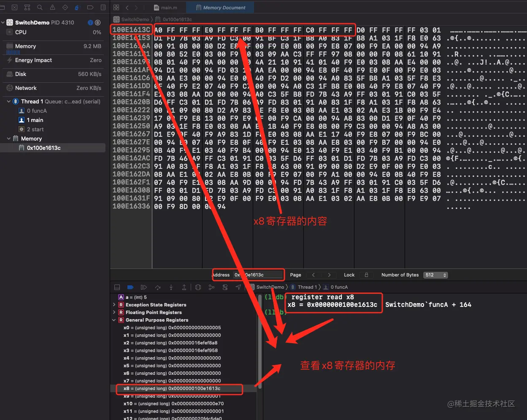Toggle breakpoint activation with the blue flag
This screenshot has width=527, height=420.
tap(130, 287)
